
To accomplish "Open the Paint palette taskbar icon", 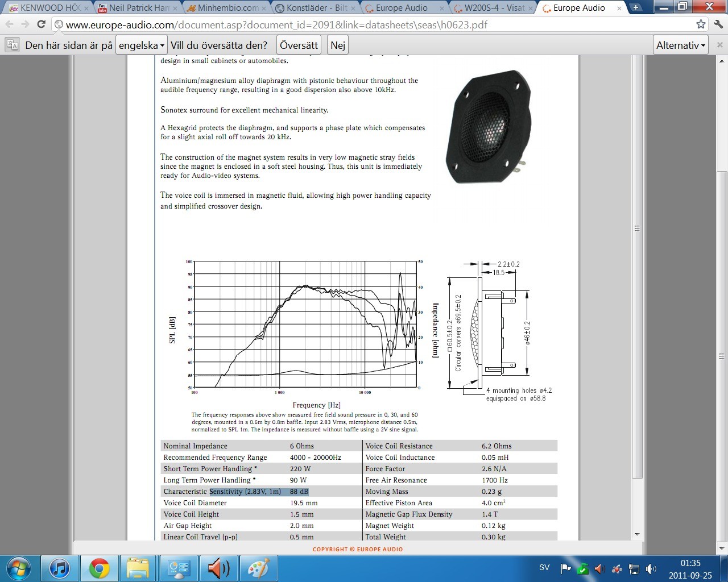I will click(258, 568).
